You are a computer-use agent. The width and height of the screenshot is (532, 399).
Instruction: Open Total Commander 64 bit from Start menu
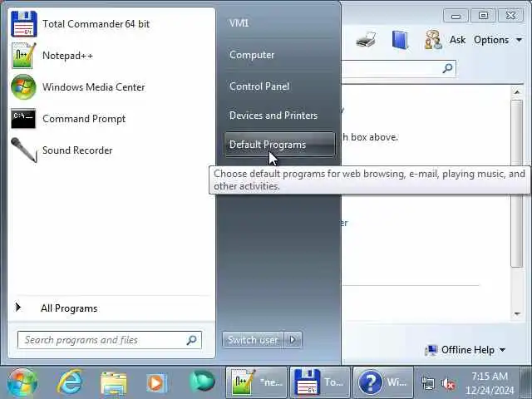click(111, 24)
